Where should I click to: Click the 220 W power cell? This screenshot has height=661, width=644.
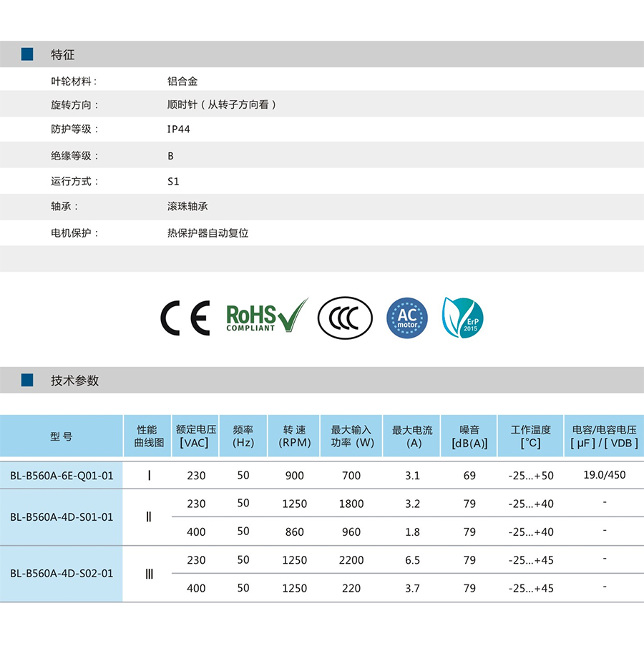[x=351, y=589]
